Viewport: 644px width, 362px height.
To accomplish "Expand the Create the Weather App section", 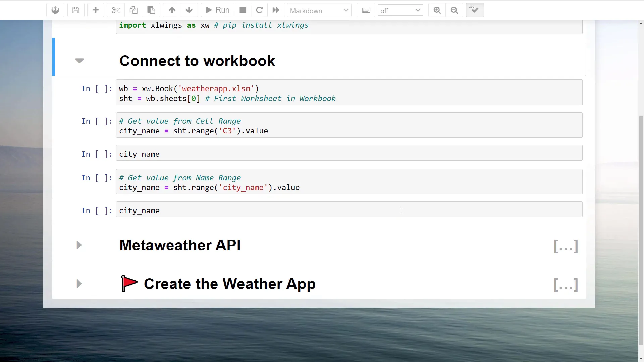I will [x=79, y=283].
